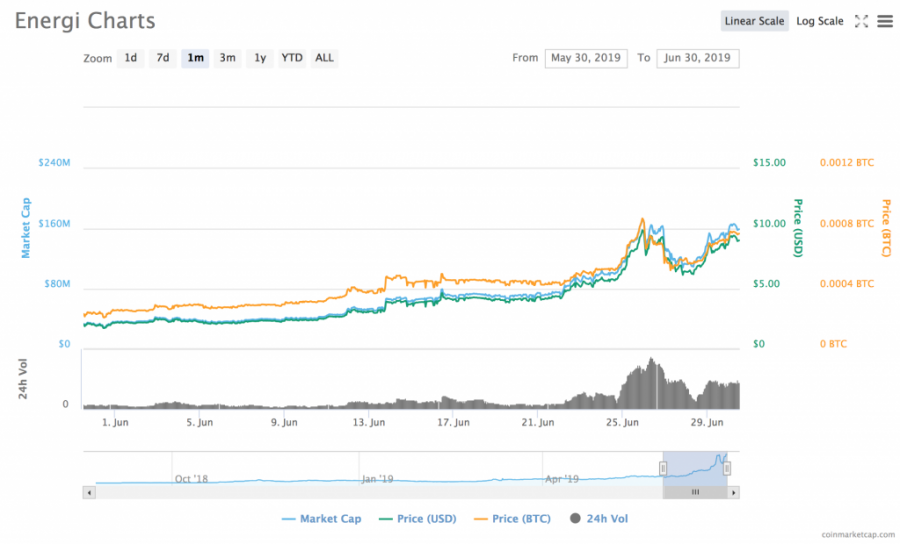Open fullscreen chart view icon
Viewport: 900px width, 544px height.
861,21
